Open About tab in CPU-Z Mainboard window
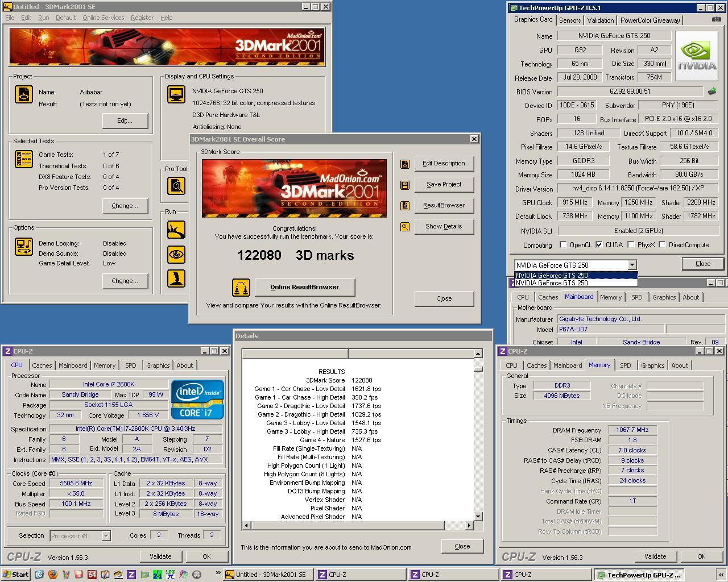Screen dimensions: 728x582 coord(691,297)
